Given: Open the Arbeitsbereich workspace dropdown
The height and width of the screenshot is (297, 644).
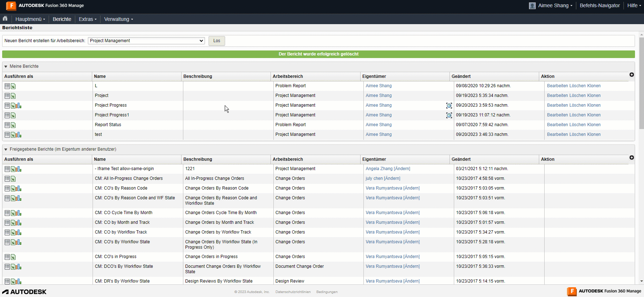Looking at the screenshot, I should [x=146, y=41].
